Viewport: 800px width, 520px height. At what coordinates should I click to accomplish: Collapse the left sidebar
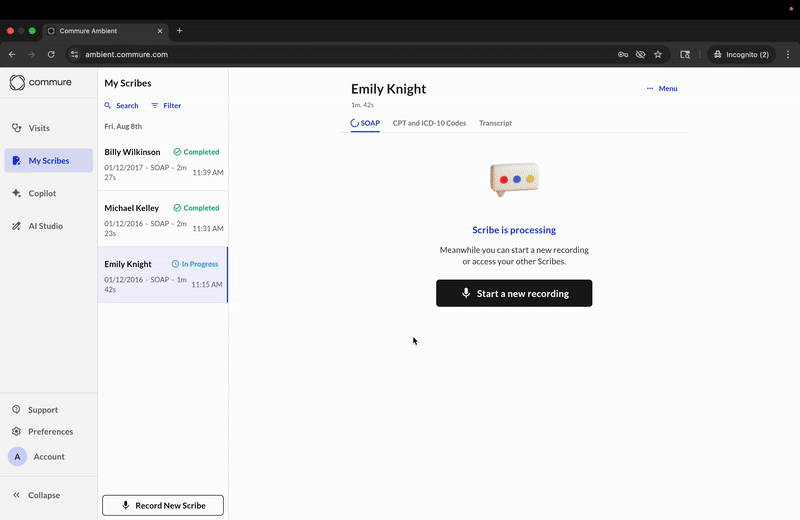[x=36, y=495]
